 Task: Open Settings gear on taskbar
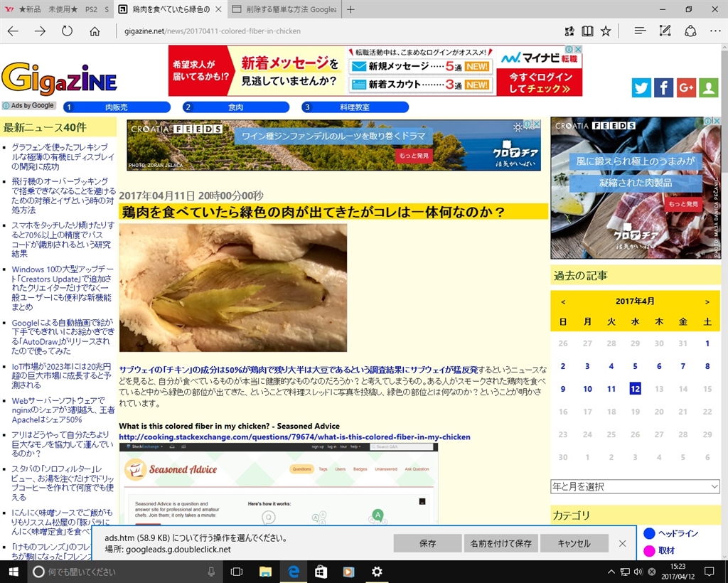point(377,572)
